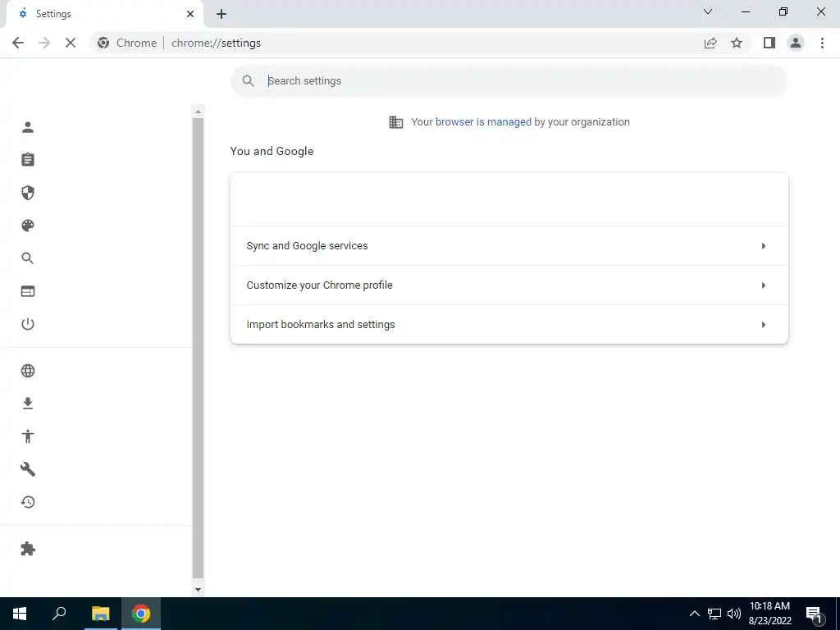Image resolution: width=840 pixels, height=630 pixels.
Task: Select the Settings tab
Action: click(104, 14)
